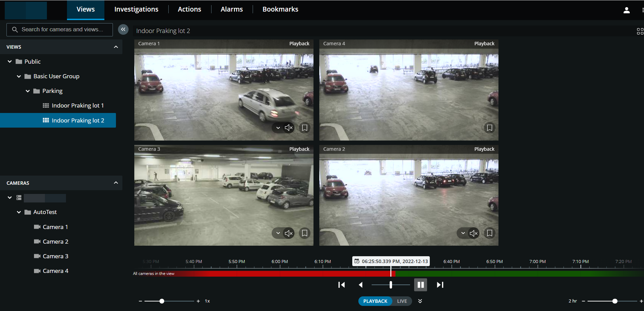Mute audio on Camera 2 playback
The image size is (644, 311).
[x=473, y=233]
